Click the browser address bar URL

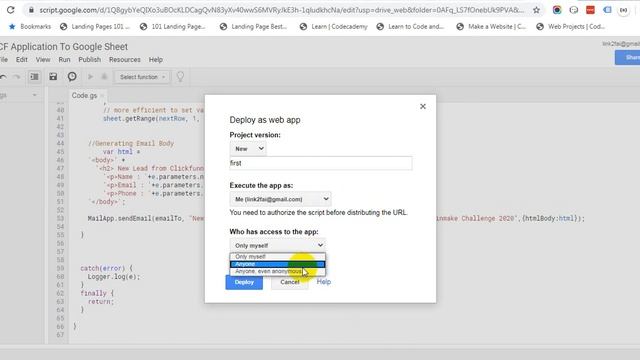(282, 10)
